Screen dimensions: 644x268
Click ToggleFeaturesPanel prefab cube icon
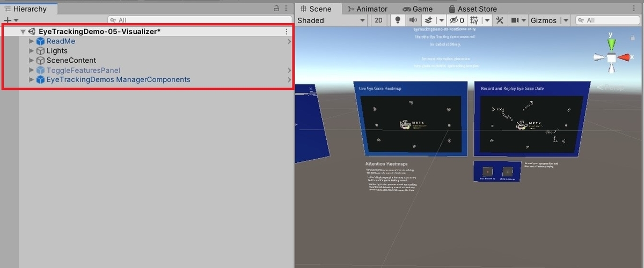coord(40,70)
